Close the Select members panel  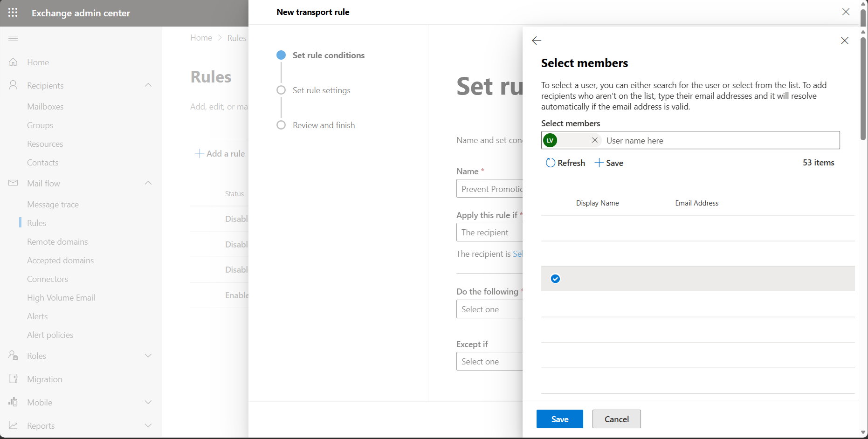(845, 41)
